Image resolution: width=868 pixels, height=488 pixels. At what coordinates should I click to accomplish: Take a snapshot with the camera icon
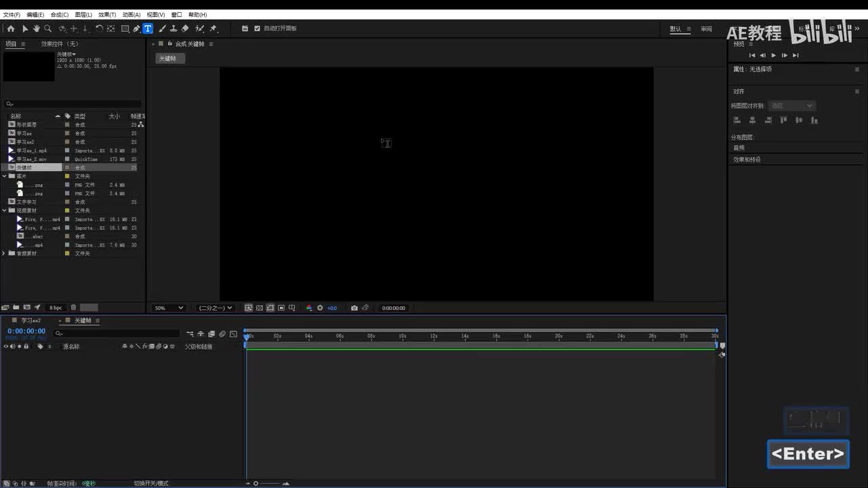click(x=354, y=308)
